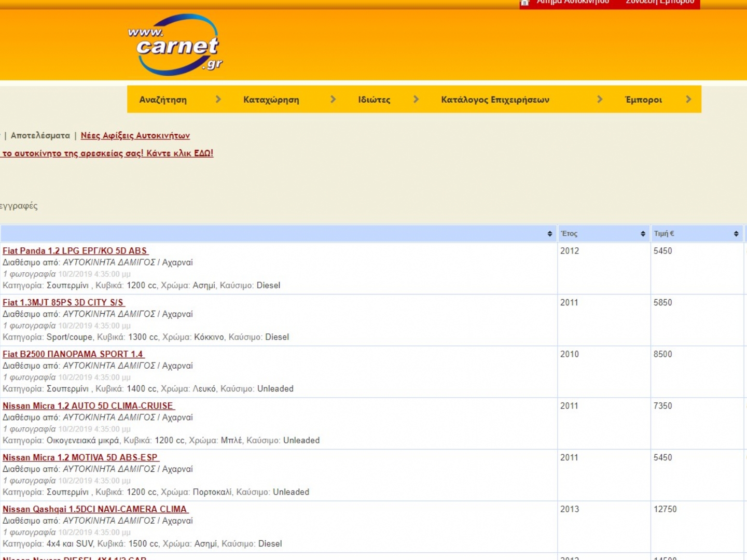Click the Αποτελέσματα breadcrumb text
The width and height of the screenshot is (747, 560).
coord(40,135)
